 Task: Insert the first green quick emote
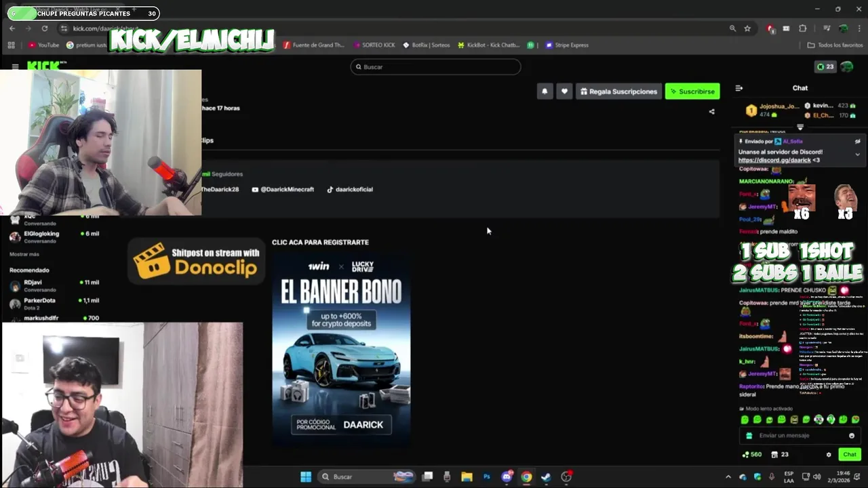point(745,420)
